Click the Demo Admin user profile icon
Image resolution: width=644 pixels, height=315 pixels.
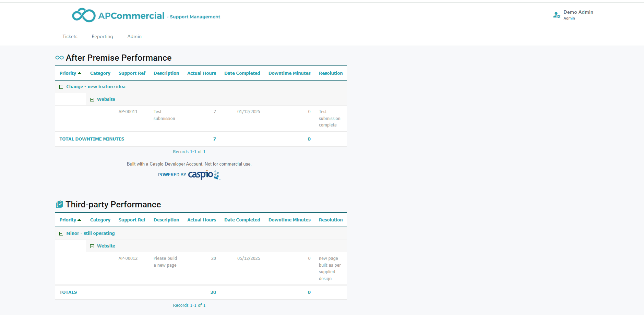pyautogui.click(x=556, y=15)
